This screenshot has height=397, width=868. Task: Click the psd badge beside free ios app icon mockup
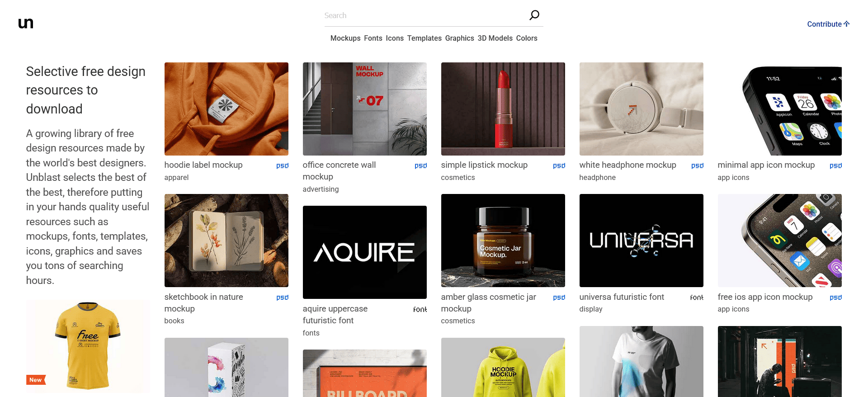tap(835, 298)
